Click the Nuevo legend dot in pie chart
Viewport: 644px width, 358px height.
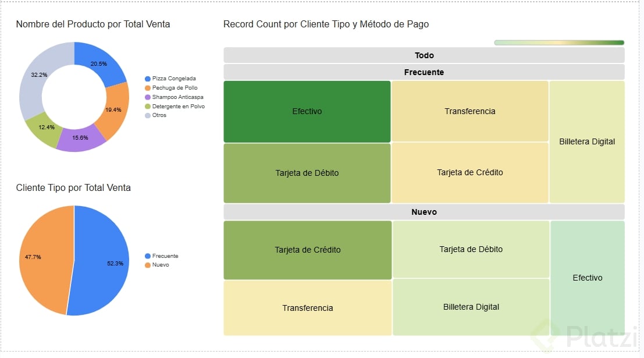(148, 265)
